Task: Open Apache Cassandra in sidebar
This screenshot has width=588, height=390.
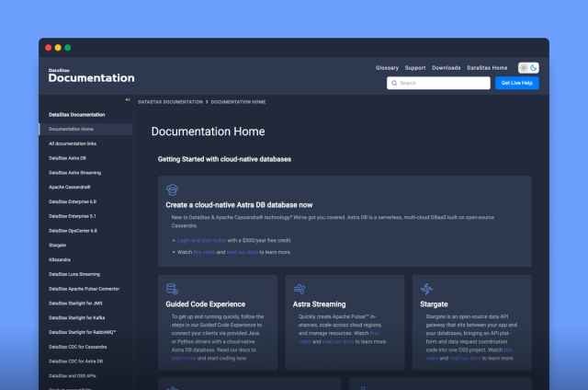Action: pos(70,188)
